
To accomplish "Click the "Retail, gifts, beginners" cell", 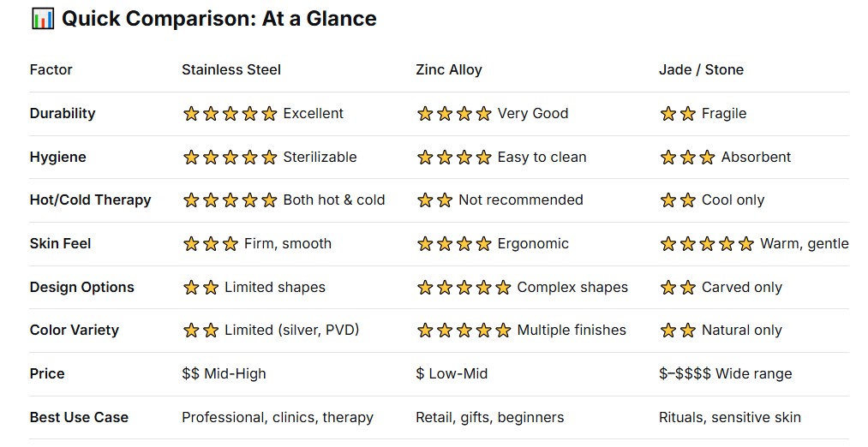I will point(490,417).
